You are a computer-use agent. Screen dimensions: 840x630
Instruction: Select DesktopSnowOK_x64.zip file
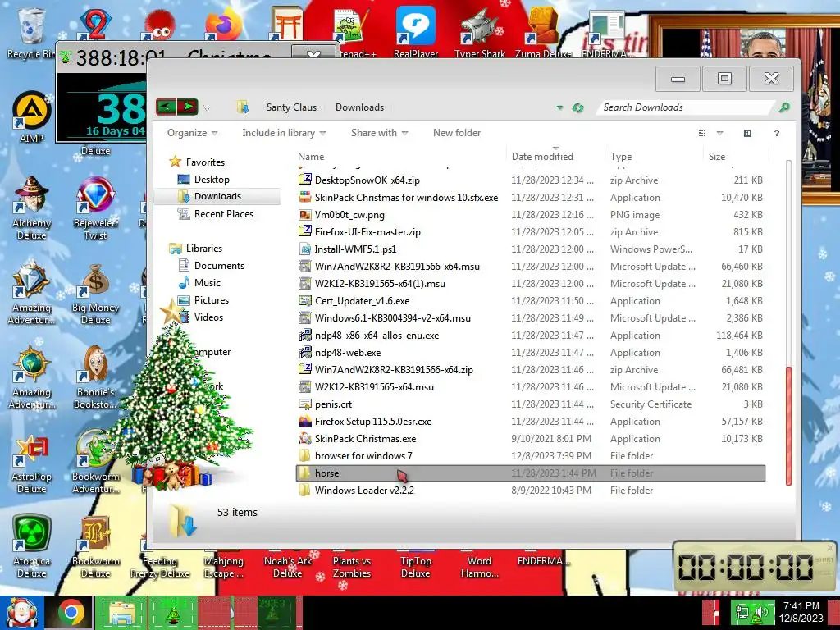[531, 180]
